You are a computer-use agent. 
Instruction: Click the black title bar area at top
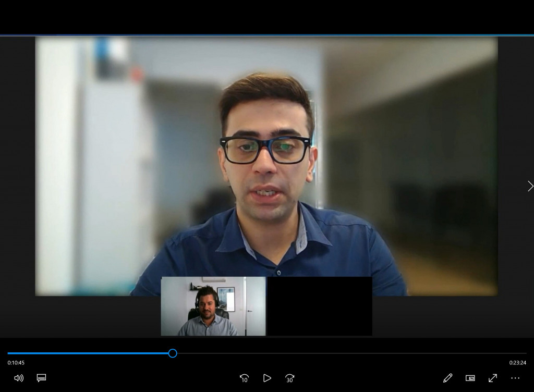coord(267,16)
